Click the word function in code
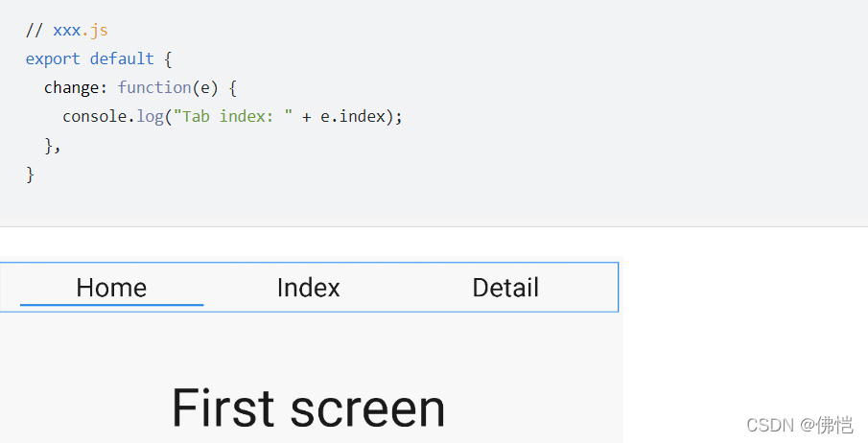 click(154, 87)
